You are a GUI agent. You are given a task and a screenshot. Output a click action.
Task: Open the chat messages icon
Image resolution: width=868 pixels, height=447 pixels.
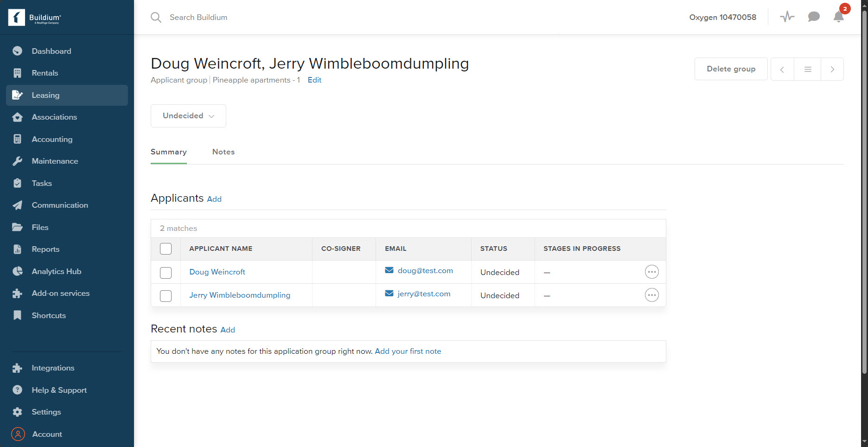tap(814, 17)
